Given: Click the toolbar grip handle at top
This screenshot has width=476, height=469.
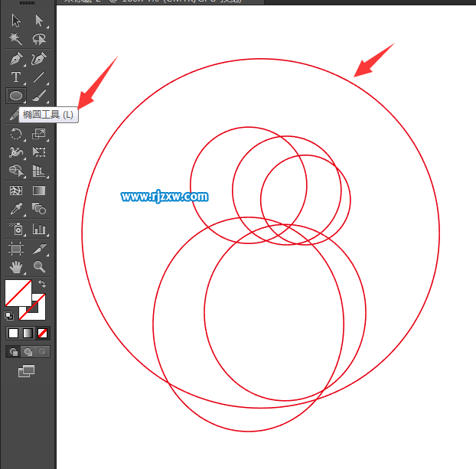Looking at the screenshot, I should 28,3.
